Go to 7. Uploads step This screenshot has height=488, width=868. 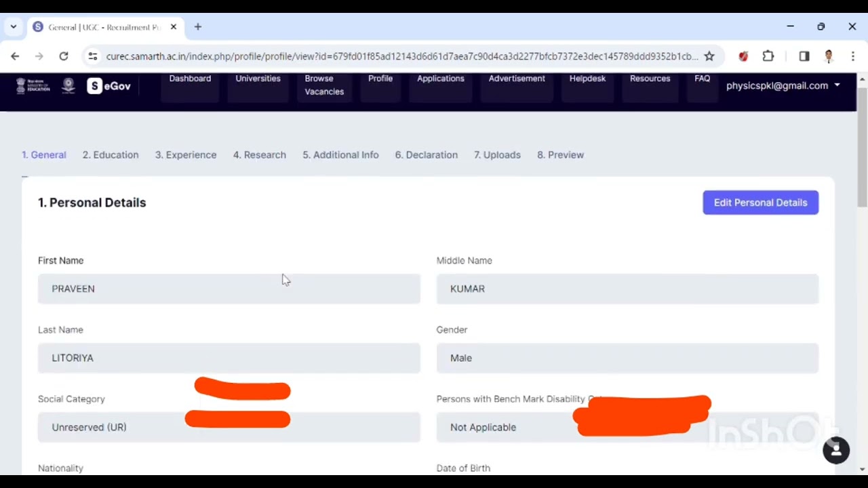[497, 155]
